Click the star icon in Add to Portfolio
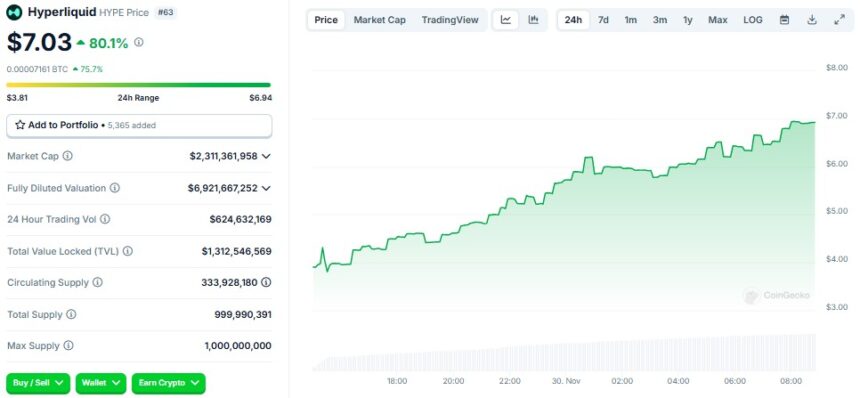 coord(20,125)
